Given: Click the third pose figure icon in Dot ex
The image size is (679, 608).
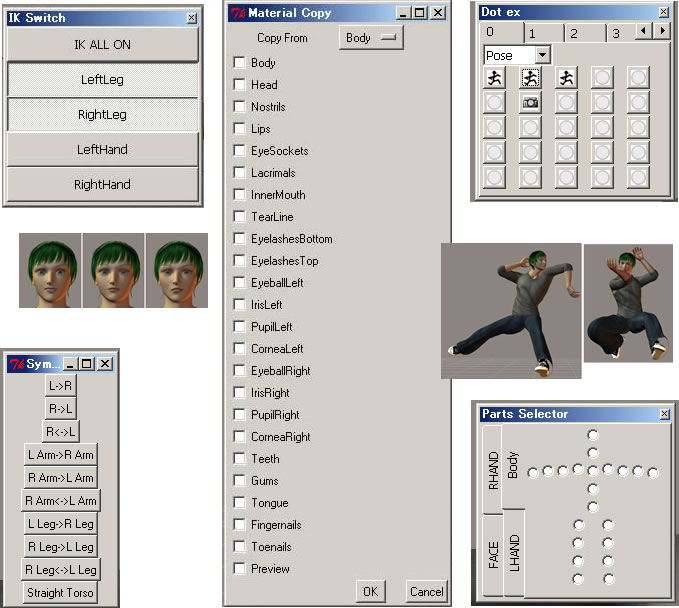Looking at the screenshot, I should 566,78.
